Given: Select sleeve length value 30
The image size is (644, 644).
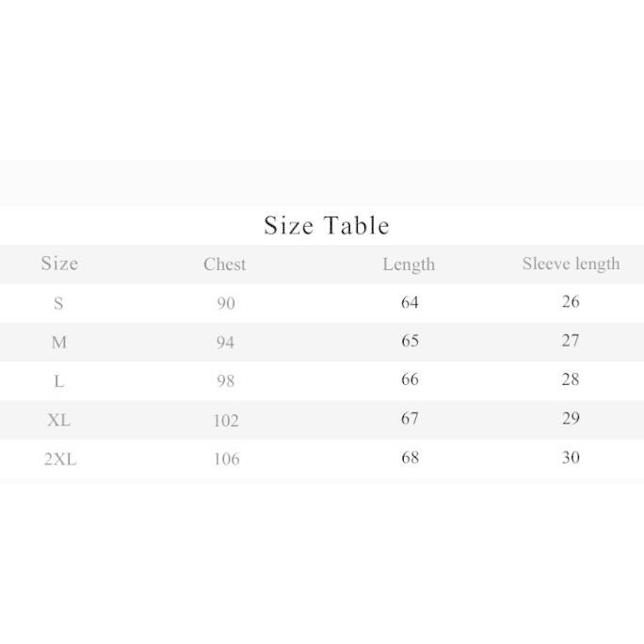Looking at the screenshot, I should 571,458.
